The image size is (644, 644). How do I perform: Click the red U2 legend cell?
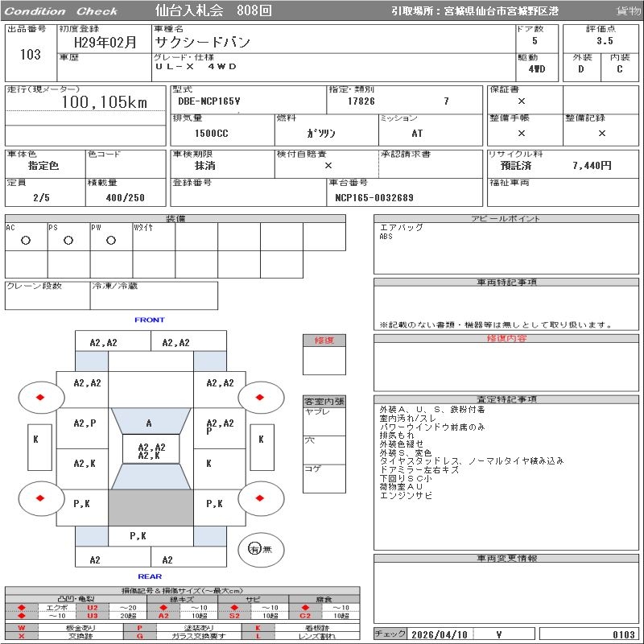click(x=93, y=607)
